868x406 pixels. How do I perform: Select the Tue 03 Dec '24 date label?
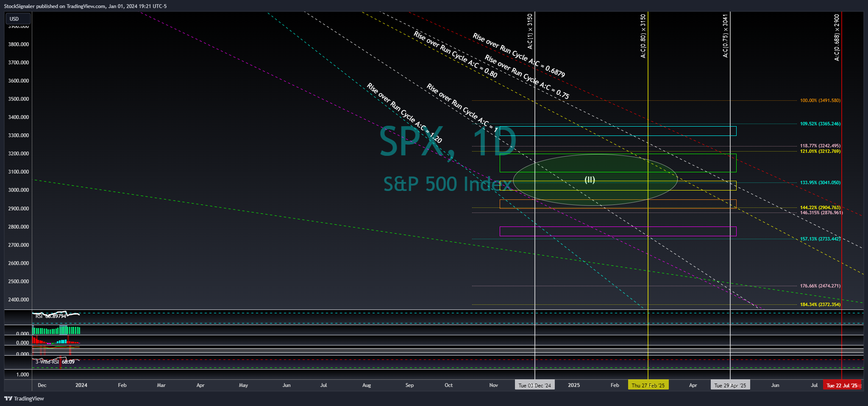coord(535,385)
